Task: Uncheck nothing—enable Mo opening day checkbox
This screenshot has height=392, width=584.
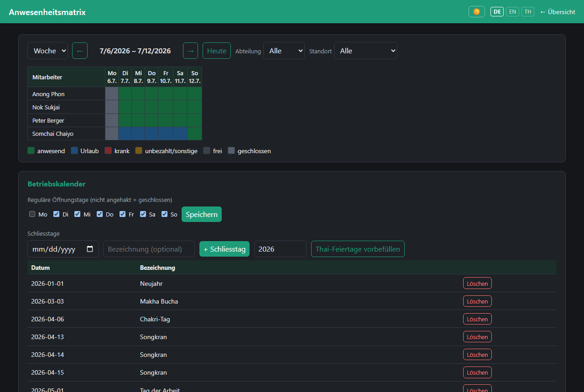Action: point(32,214)
